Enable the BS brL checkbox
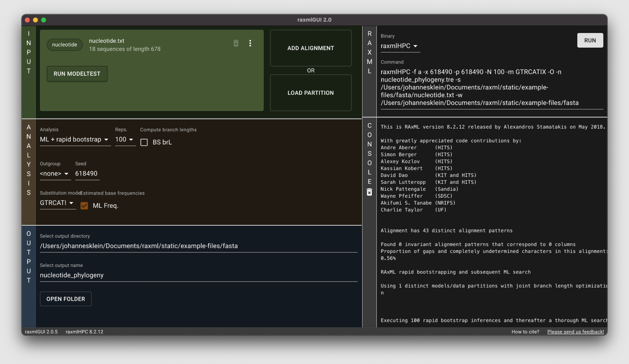 click(x=144, y=143)
